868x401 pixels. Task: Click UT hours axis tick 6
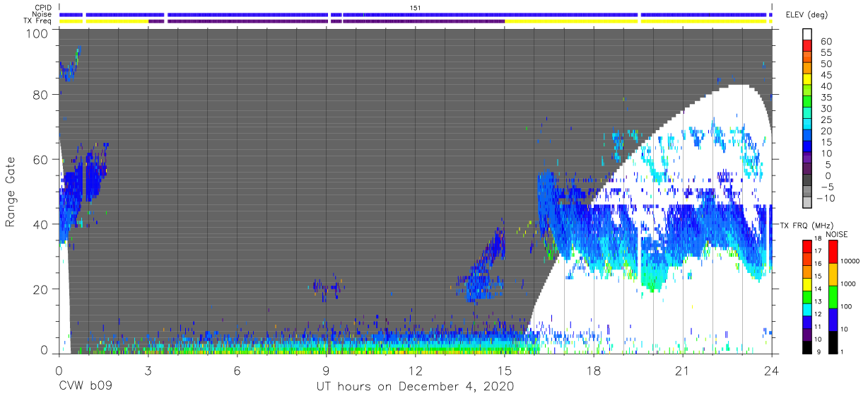point(237,370)
